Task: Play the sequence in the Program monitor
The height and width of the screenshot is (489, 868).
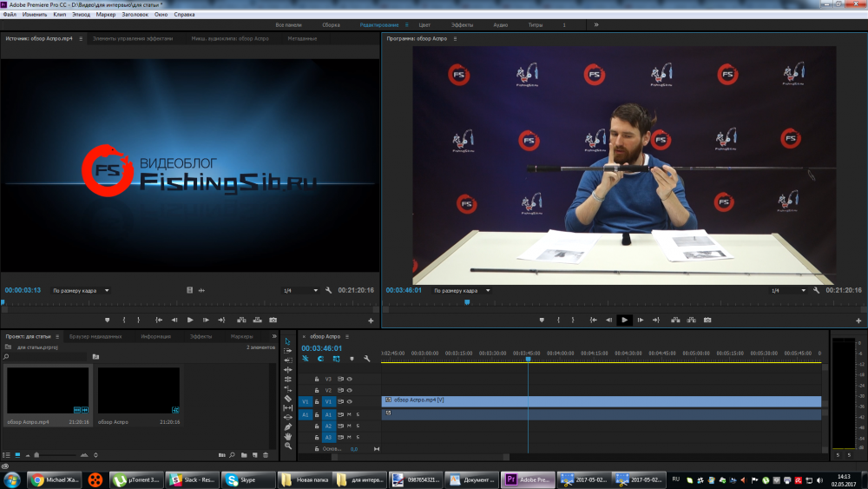Action: point(624,320)
